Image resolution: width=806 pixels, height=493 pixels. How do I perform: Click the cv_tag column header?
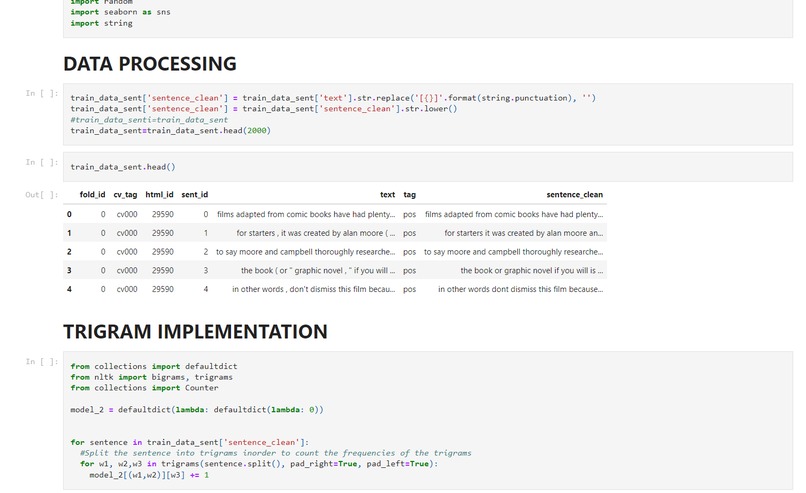coord(125,194)
